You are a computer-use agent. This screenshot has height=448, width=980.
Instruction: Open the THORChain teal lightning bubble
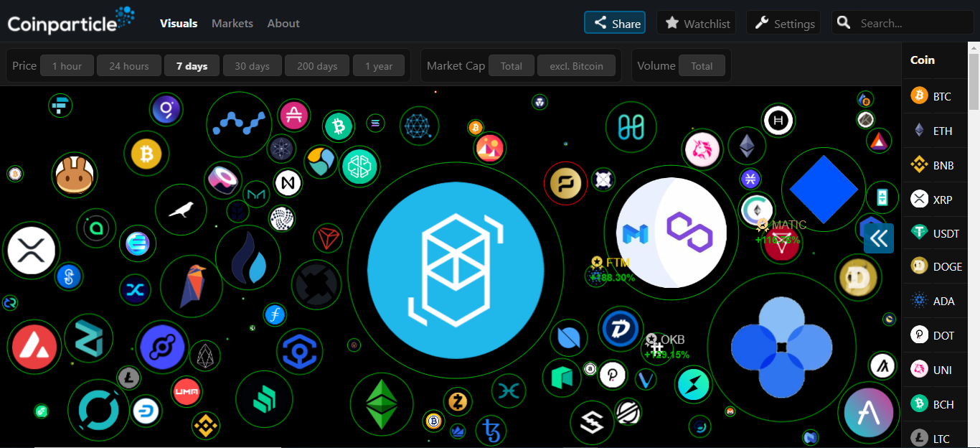pos(694,386)
